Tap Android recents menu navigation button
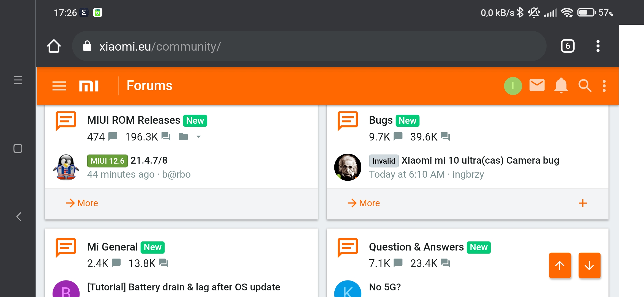644x297 pixels. point(18,80)
